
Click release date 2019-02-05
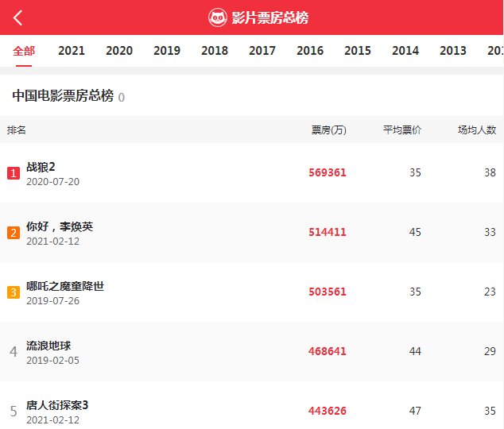(52, 361)
